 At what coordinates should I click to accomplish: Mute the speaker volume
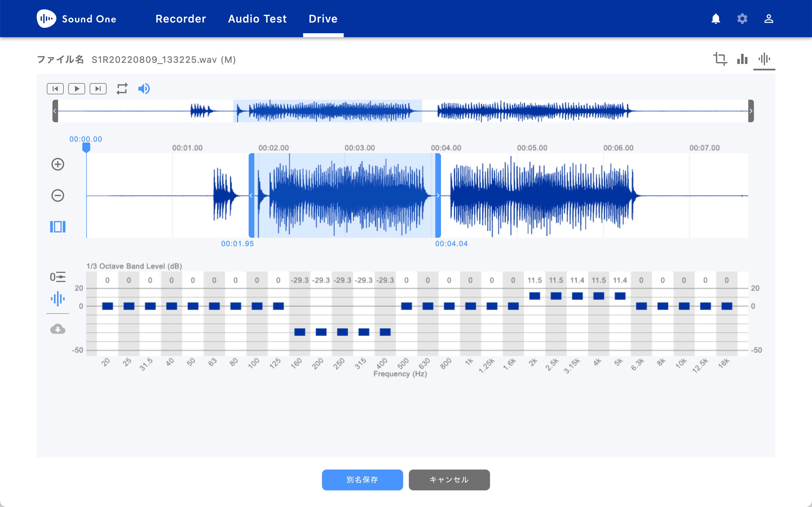click(144, 89)
